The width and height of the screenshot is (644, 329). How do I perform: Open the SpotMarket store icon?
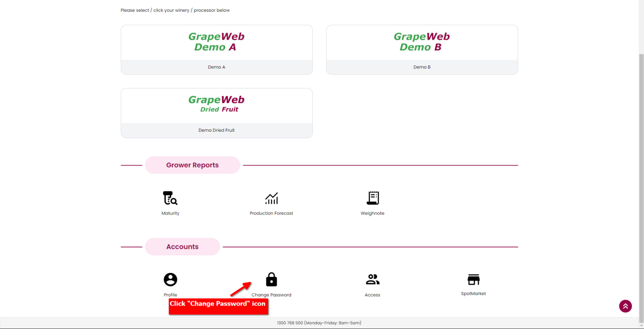coord(473,279)
